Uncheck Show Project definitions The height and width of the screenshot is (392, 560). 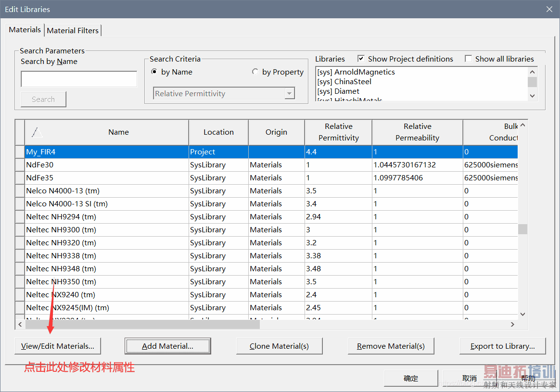pos(361,59)
